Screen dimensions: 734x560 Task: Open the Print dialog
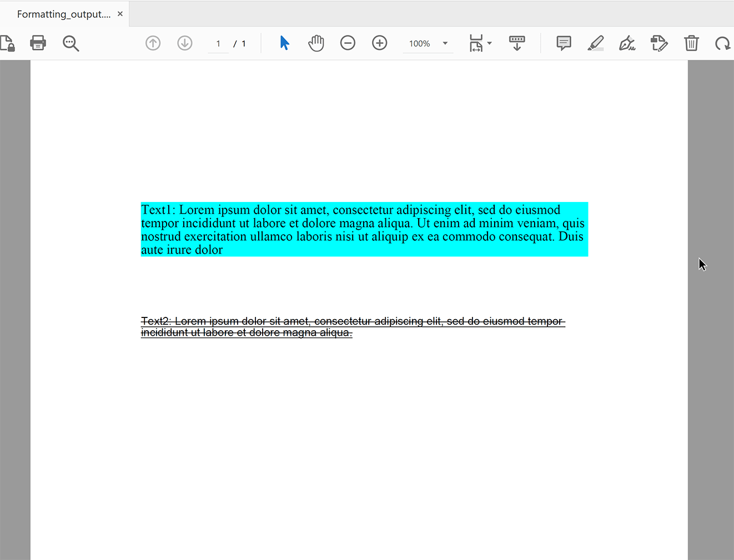coord(38,43)
